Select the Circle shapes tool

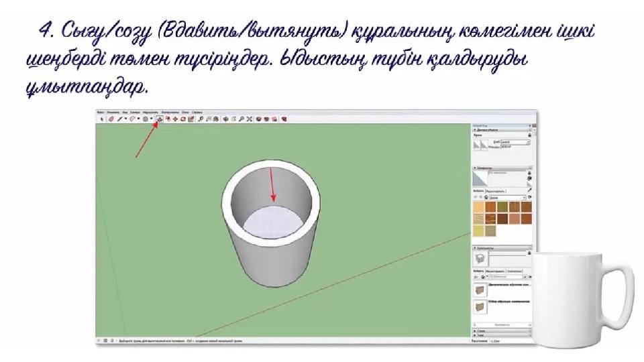[145, 119]
